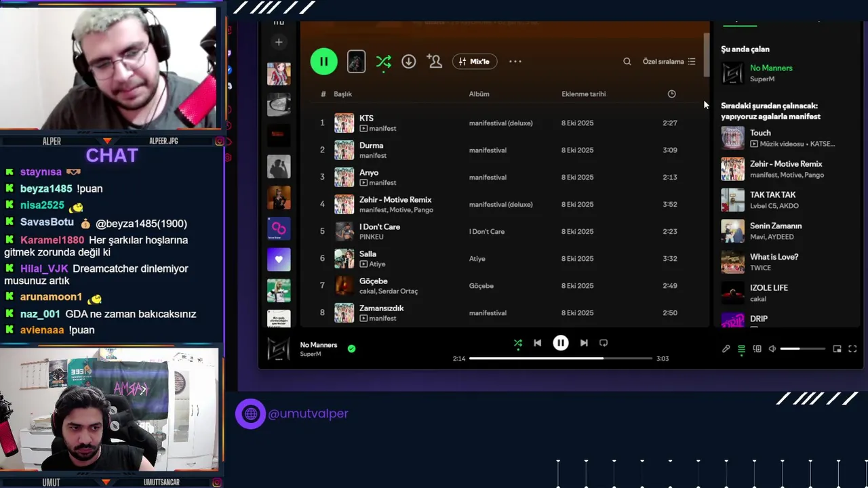
Task: Toggle the repeat button
Action: point(604,343)
